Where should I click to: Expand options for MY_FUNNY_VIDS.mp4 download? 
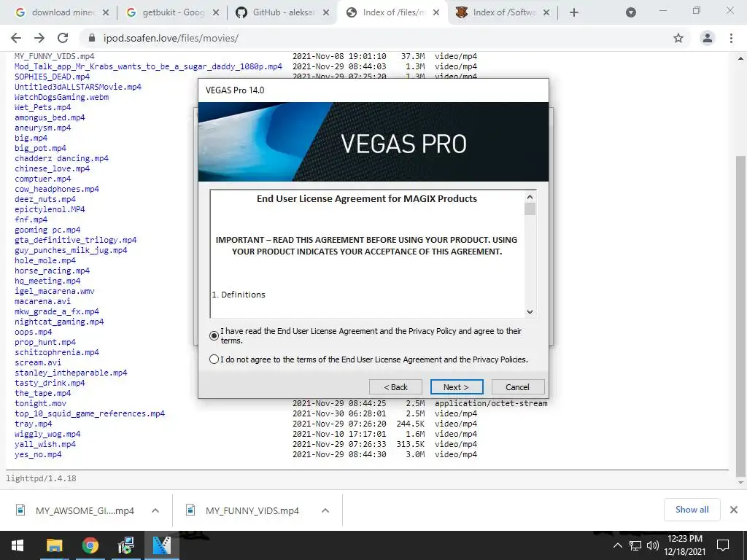tap(325, 510)
